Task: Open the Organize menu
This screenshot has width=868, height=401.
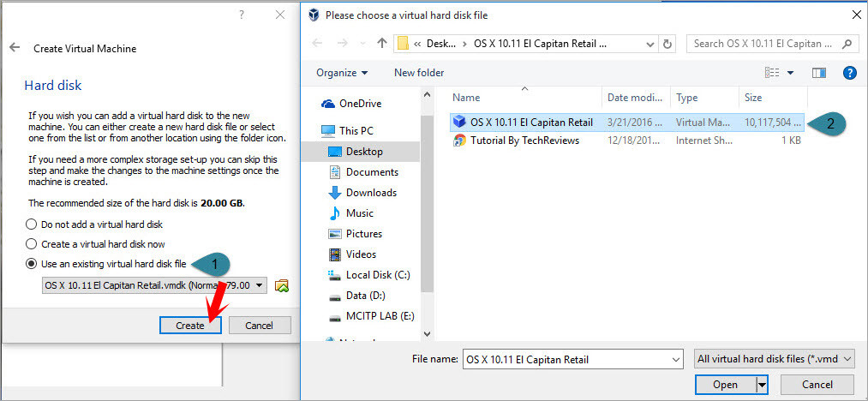Action: [x=342, y=73]
